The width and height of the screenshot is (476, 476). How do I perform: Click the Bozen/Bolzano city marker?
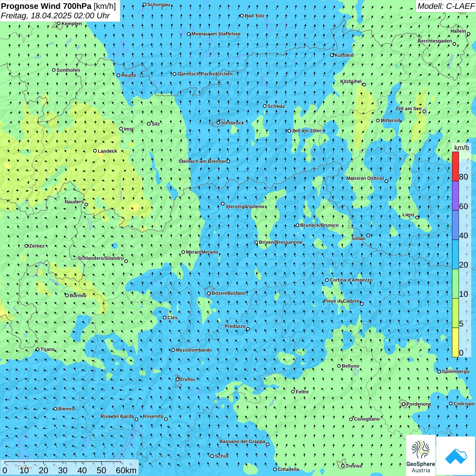click(209, 293)
